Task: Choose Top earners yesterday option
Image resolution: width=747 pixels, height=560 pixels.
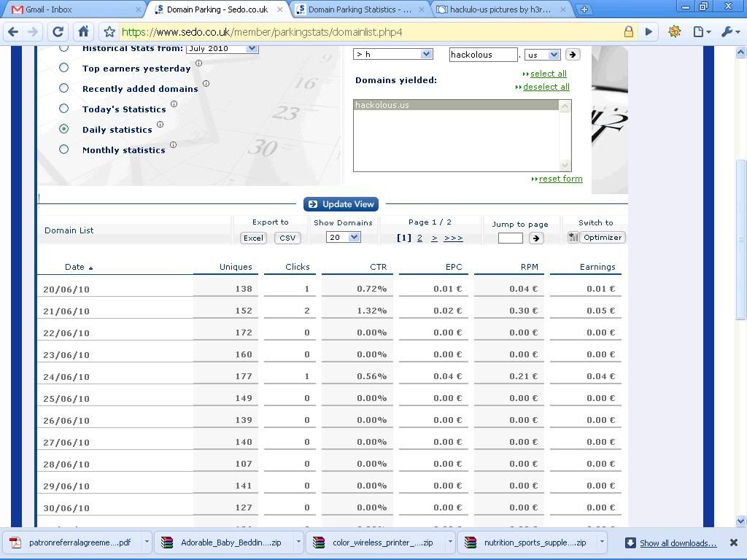Action: [64, 68]
